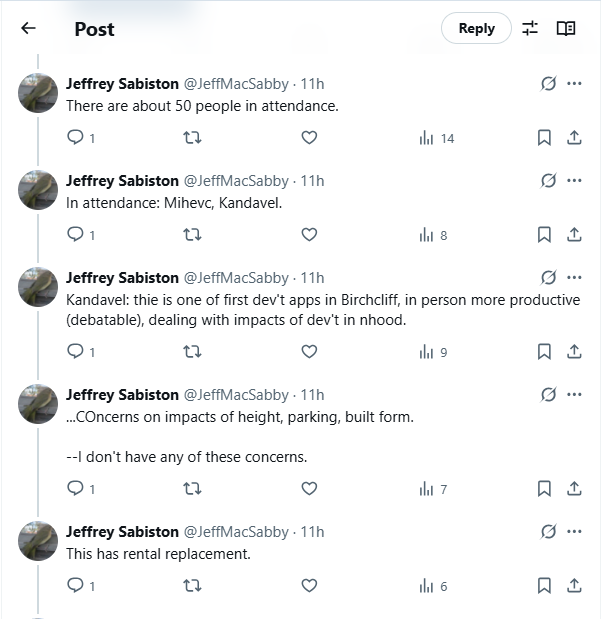Open @JeffMacSabby handle on first post
Viewport: 601px width, 619px height.
[236, 84]
